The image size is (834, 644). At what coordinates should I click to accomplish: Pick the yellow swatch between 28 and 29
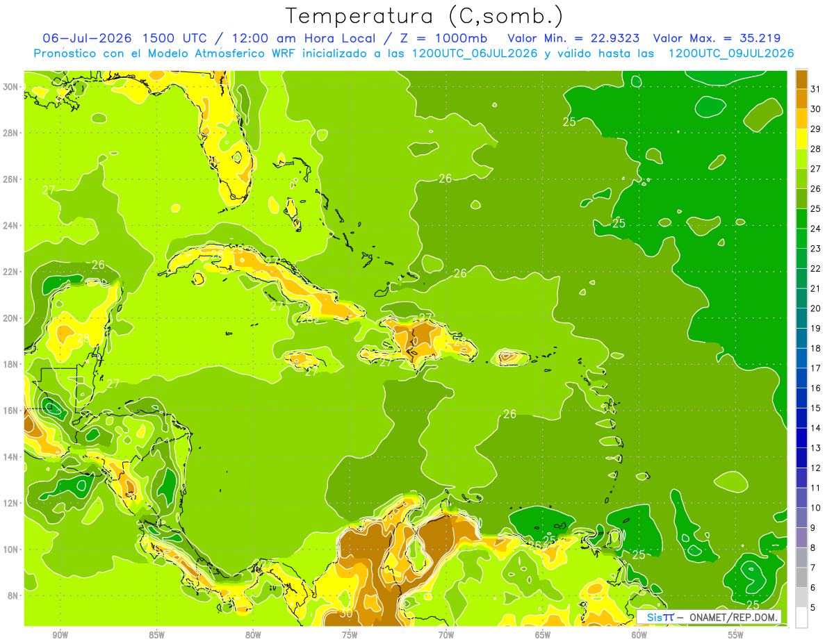pos(801,139)
